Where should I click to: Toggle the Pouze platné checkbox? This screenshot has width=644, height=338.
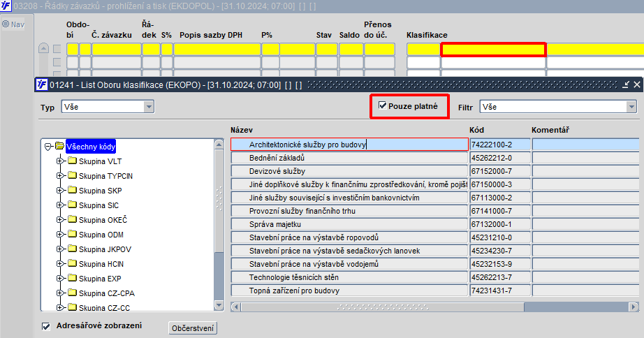pyautogui.click(x=383, y=105)
